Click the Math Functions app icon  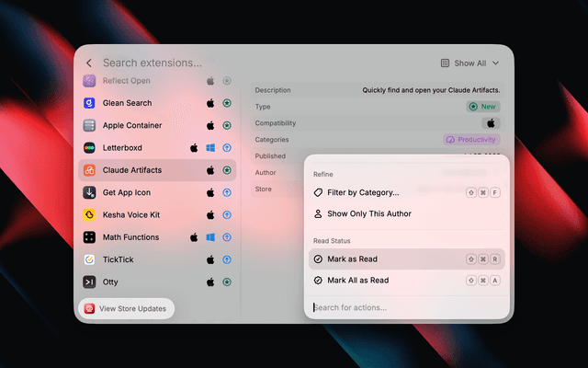coord(89,237)
